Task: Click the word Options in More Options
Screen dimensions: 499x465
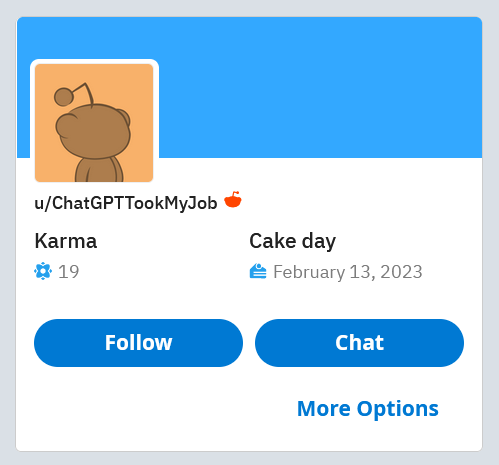Action: tap(398, 410)
